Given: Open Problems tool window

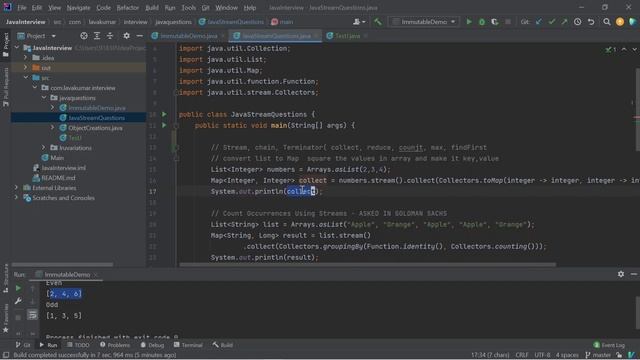Looking at the screenshot, I should coord(115,345).
